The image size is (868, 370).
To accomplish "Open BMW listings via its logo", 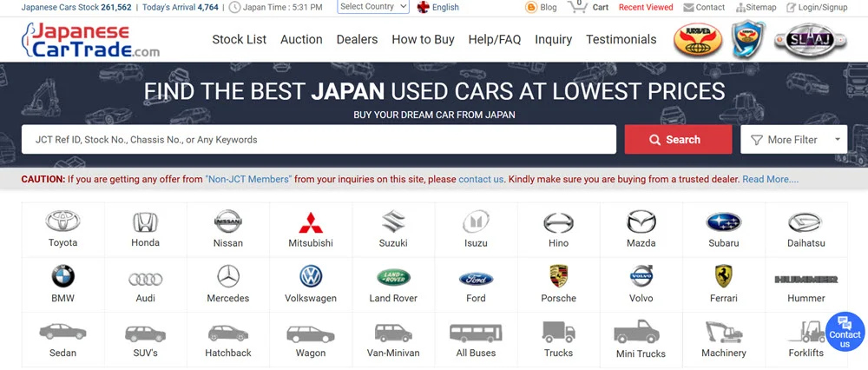I will [x=62, y=276].
